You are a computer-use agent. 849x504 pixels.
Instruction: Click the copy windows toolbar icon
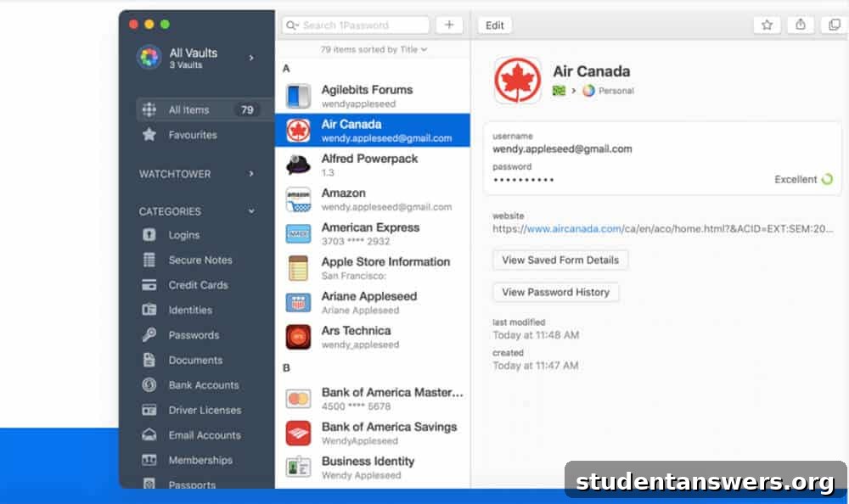click(x=835, y=25)
